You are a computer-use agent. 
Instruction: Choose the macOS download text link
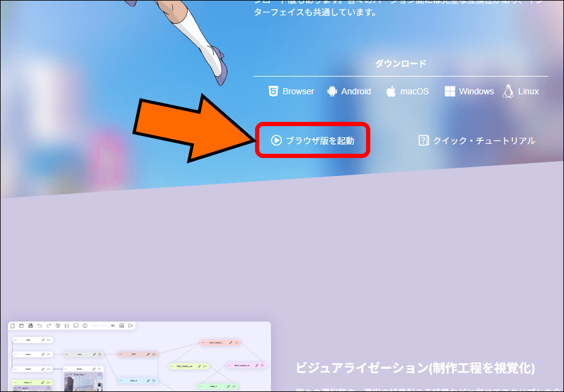(414, 91)
